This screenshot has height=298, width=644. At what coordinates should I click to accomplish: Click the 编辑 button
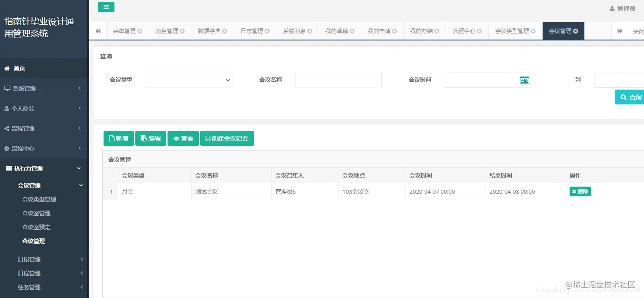coord(151,138)
